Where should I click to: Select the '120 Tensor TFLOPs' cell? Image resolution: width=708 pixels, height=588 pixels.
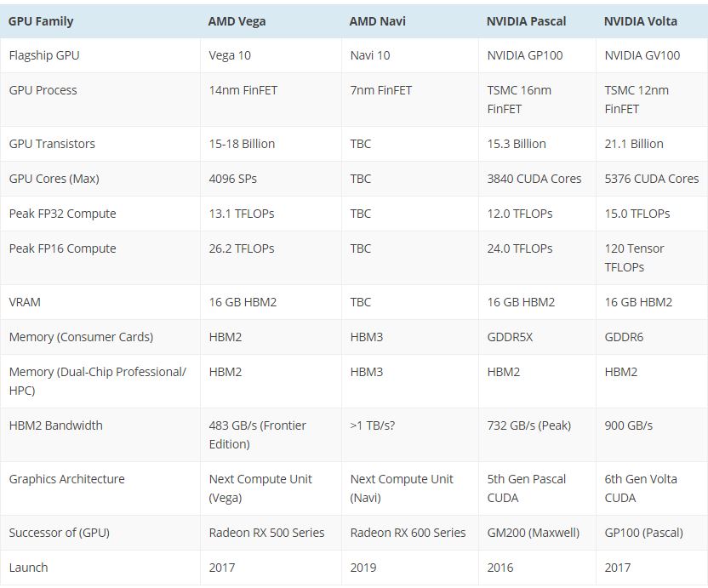pyautogui.click(x=634, y=258)
